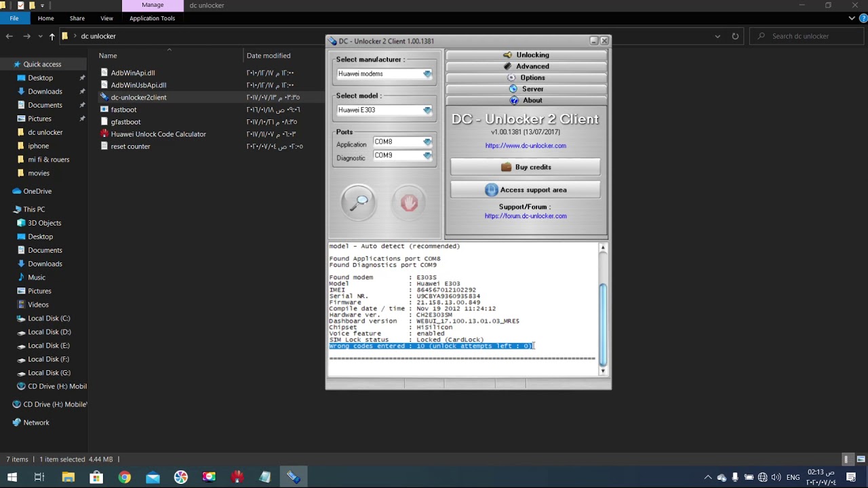868x488 pixels.
Task: Select Quick access in the navigation pane
Action: click(x=42, y=64)
